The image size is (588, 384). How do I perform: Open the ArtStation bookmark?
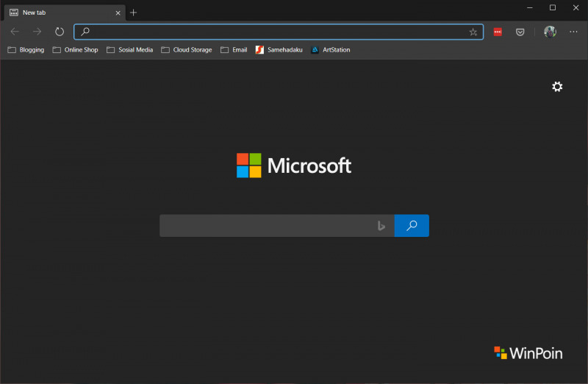[x=330, y=50]
